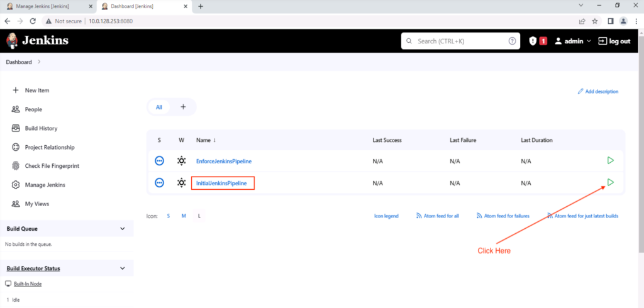Click the admin user icon
644x308 pixels.
pyautogui.click(x=558, y=41)
